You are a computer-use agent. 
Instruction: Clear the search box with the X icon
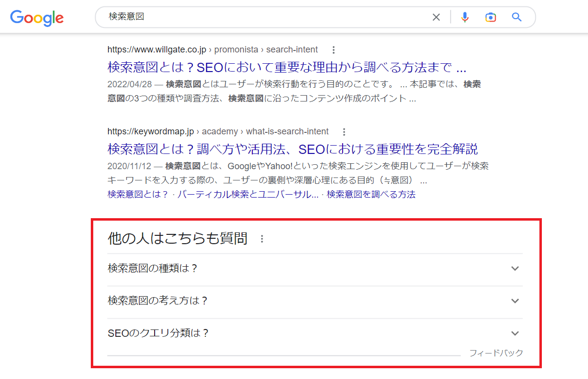(x=436, y=17)
